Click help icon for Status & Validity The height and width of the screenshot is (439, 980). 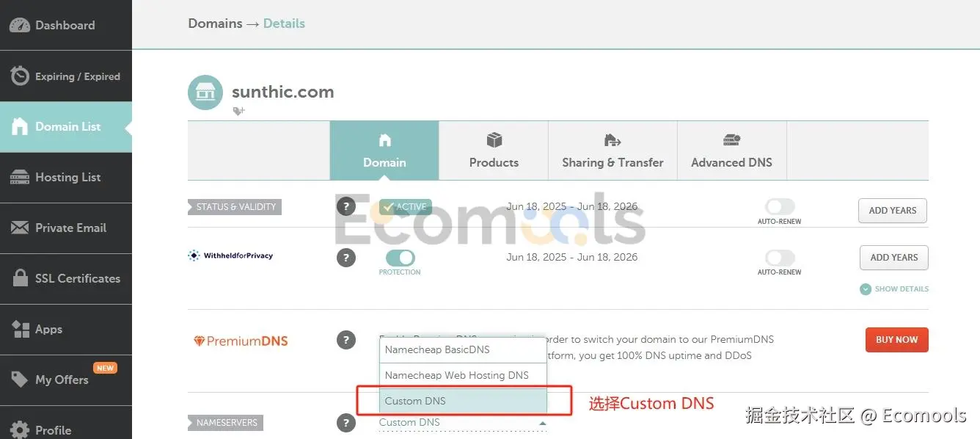345,206
